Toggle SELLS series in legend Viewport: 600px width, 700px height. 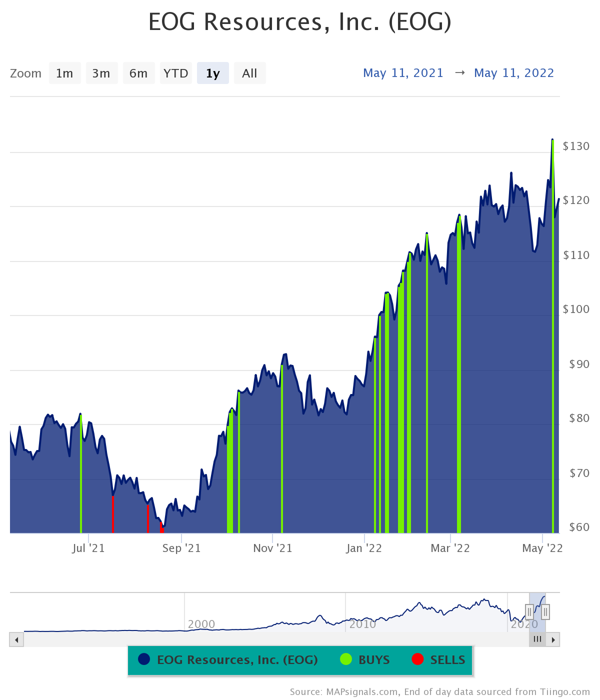(x=438, y=659)
